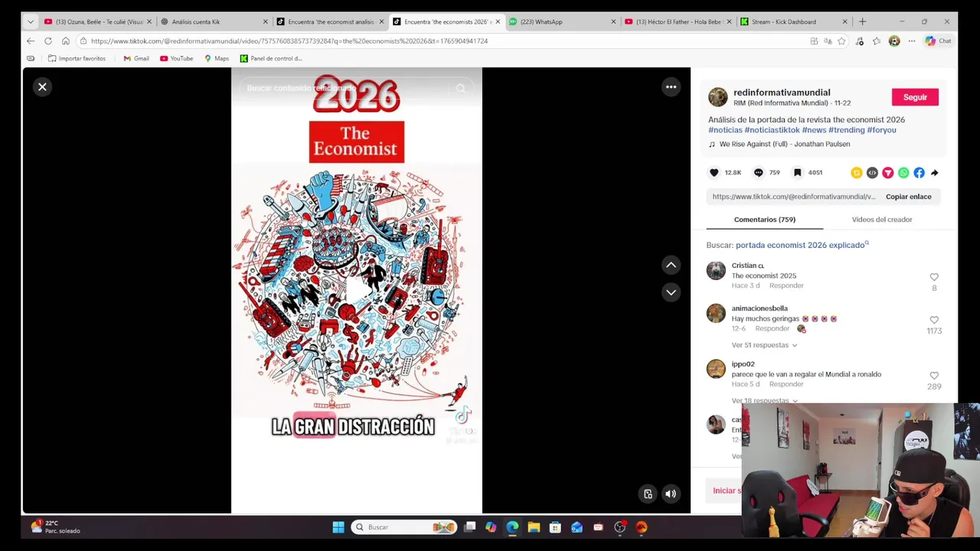Screen dimensions: 980x551
Task: Open more share options arrow
Action: tap(935, 173)
